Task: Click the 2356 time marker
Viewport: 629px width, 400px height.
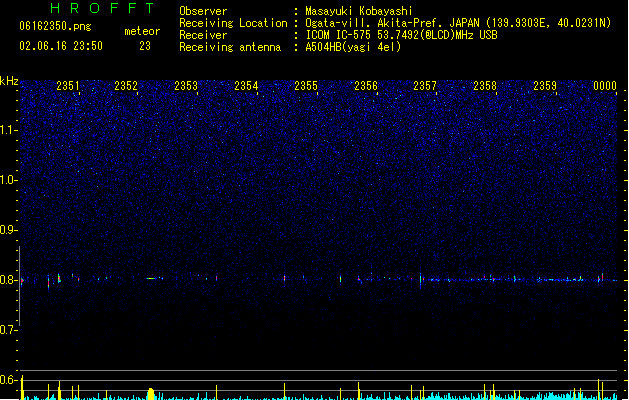Action: click(x=365, y=86)
